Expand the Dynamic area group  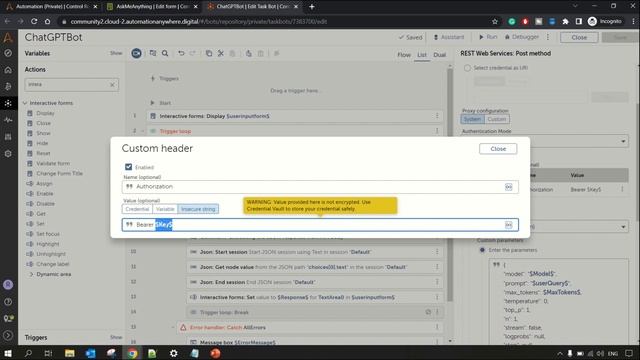[31, 274]
